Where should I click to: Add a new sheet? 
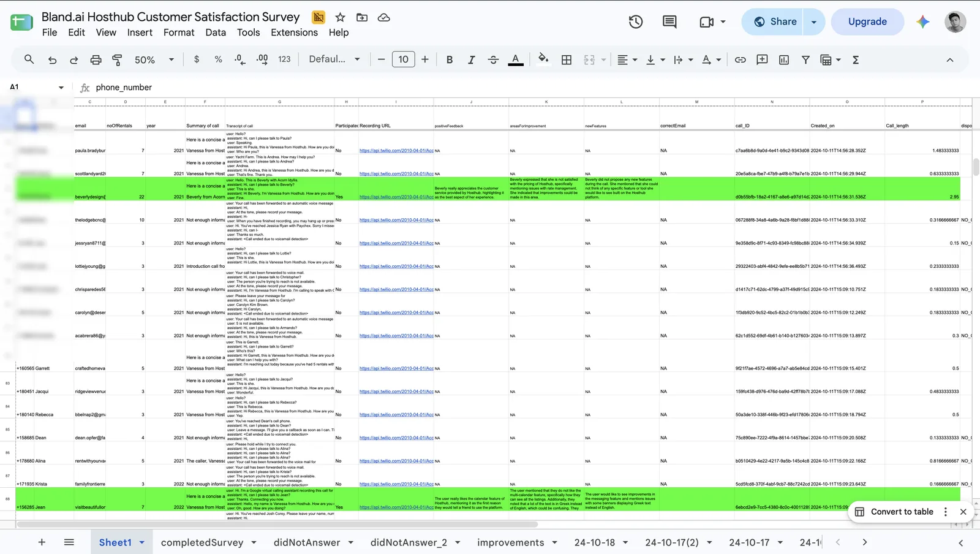[x=42, y=542]
